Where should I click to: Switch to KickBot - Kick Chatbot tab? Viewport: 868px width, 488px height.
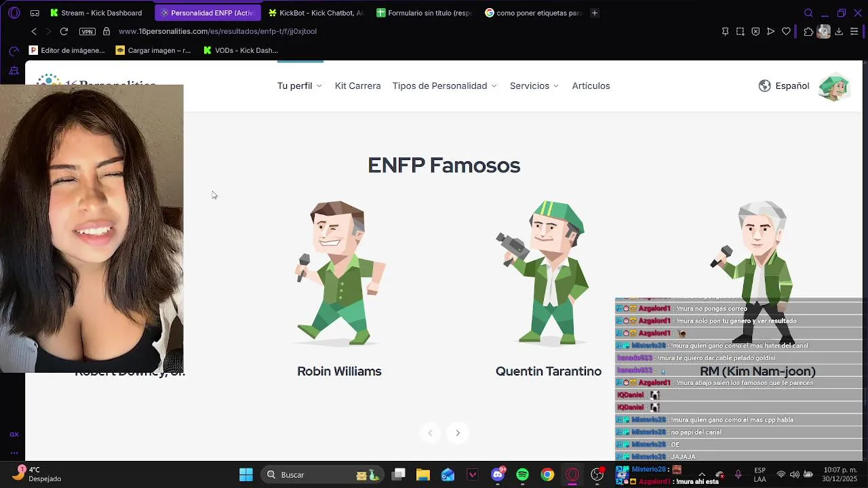[x=315, y=13]
